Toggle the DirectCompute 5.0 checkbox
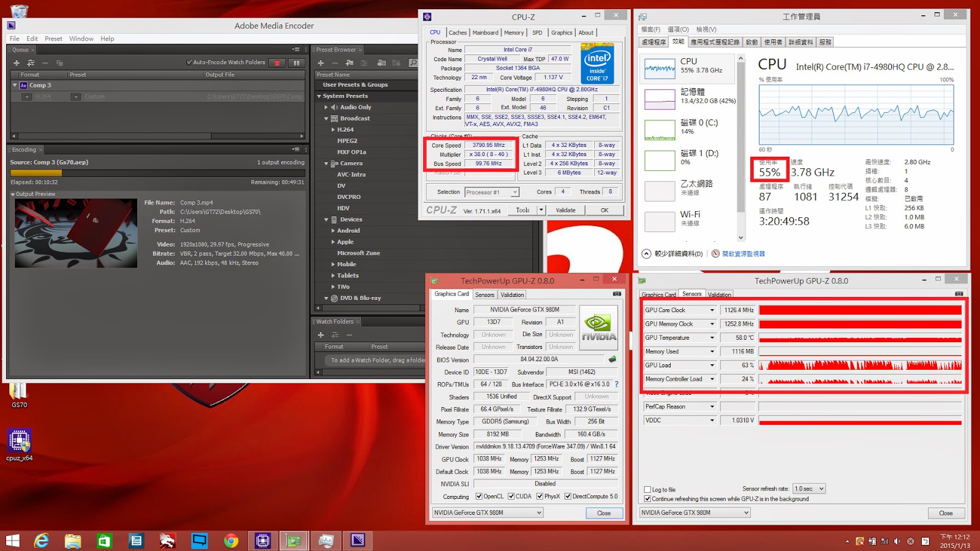 (x=568, y=497)
